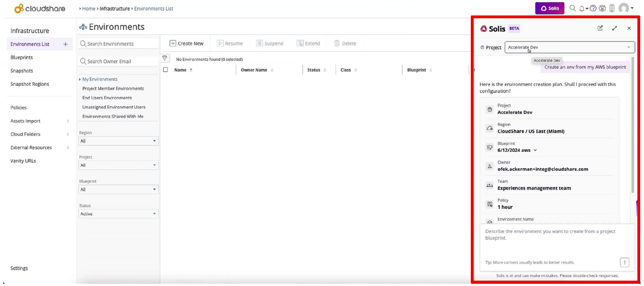Click Infrastructure breadcrumb
The width and height of the screenshot is (644, 286).
(x=115, y=9)
